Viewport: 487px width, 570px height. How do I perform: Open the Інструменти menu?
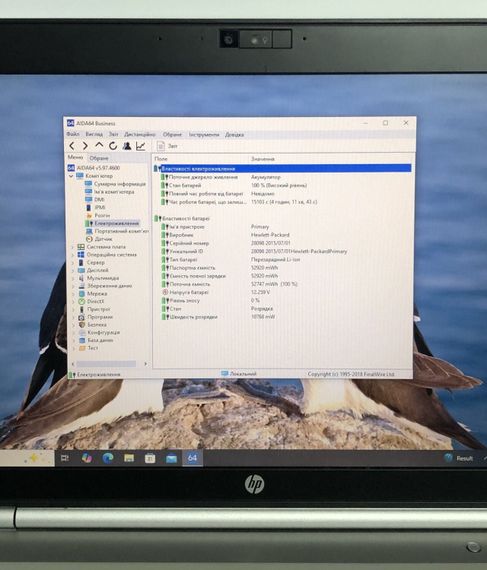204,135
